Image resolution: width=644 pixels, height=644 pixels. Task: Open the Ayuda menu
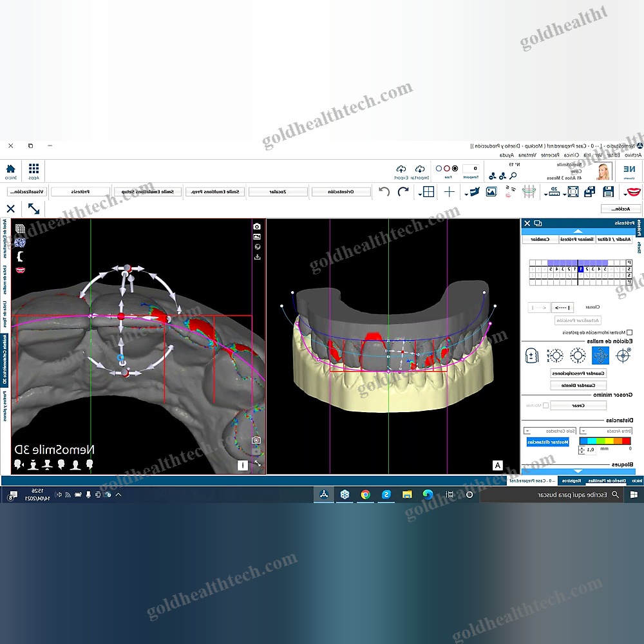pyautogui.click(x=506, y=155)
